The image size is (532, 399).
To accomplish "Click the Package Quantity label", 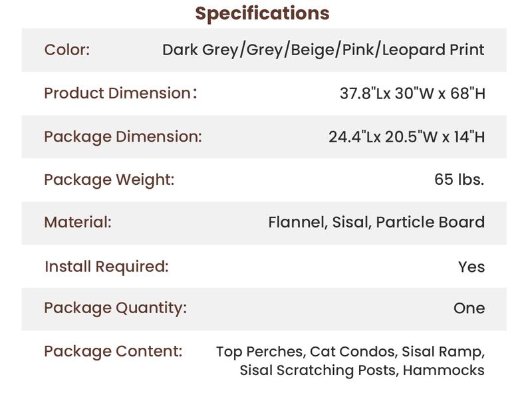I will pos(115,308).
